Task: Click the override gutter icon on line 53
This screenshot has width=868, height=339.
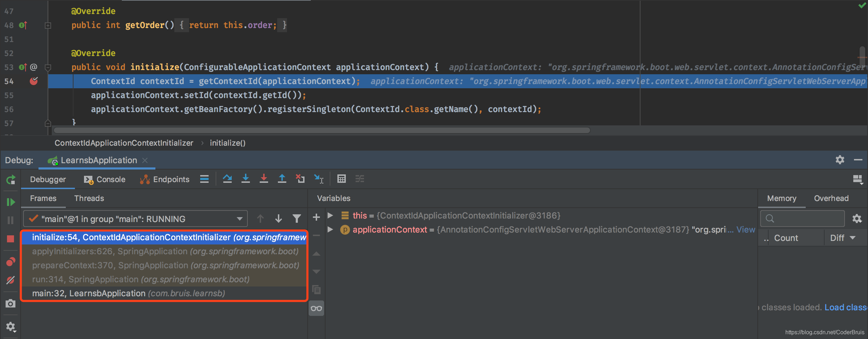Action: coord(23,67)
